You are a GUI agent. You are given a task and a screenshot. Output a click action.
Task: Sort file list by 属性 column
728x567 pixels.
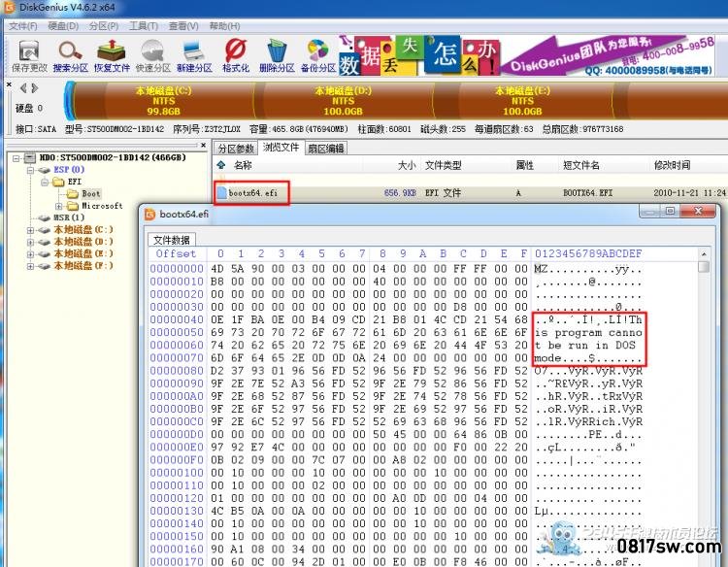coord(524,165)
